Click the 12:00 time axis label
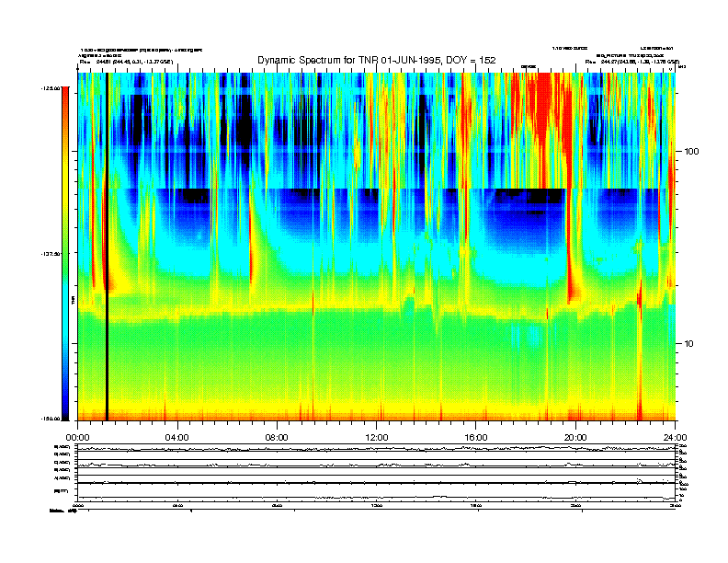 [x=377, y=438]
